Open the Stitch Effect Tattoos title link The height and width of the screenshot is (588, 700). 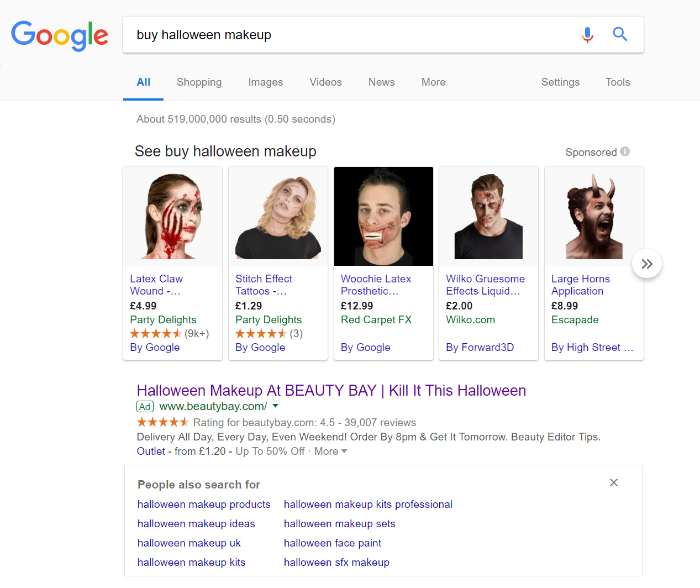pos(264,285)
